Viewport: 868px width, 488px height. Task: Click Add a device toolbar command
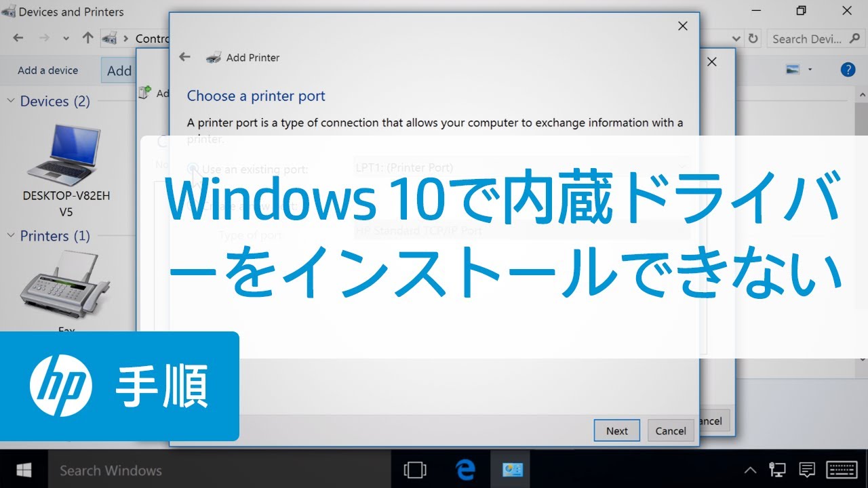coord(47,70)
